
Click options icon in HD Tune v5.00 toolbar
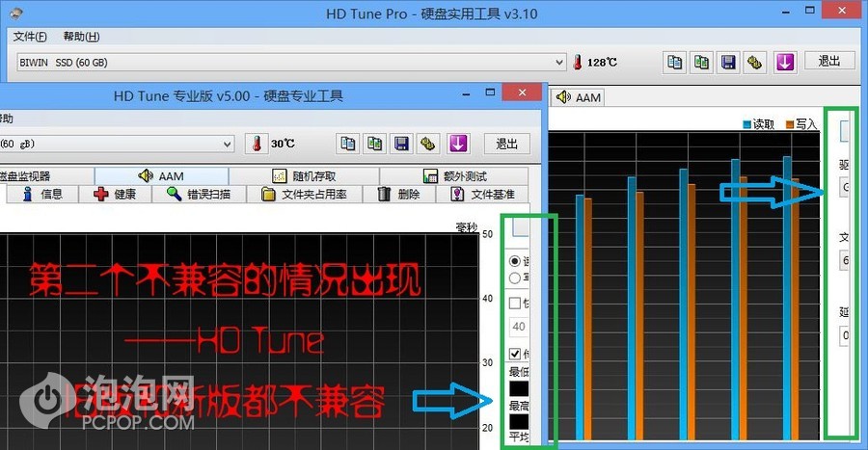click(x=427, y=144)
